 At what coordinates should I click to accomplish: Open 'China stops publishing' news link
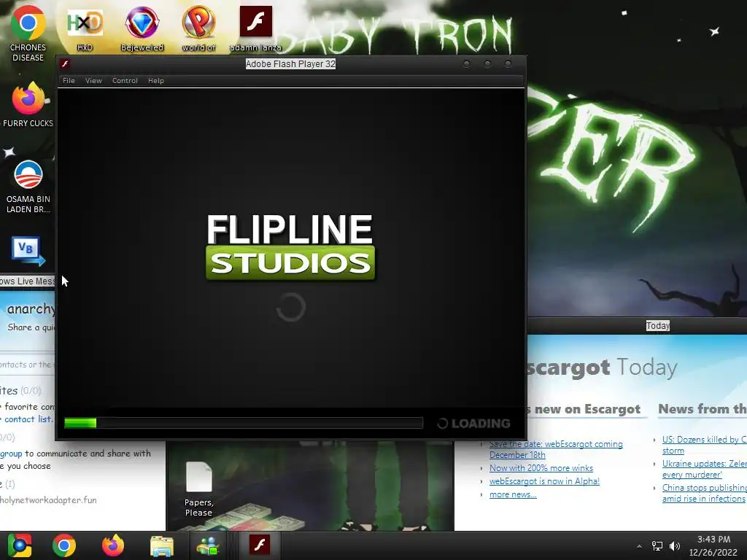pyautogui.click(x=704, y=493)
